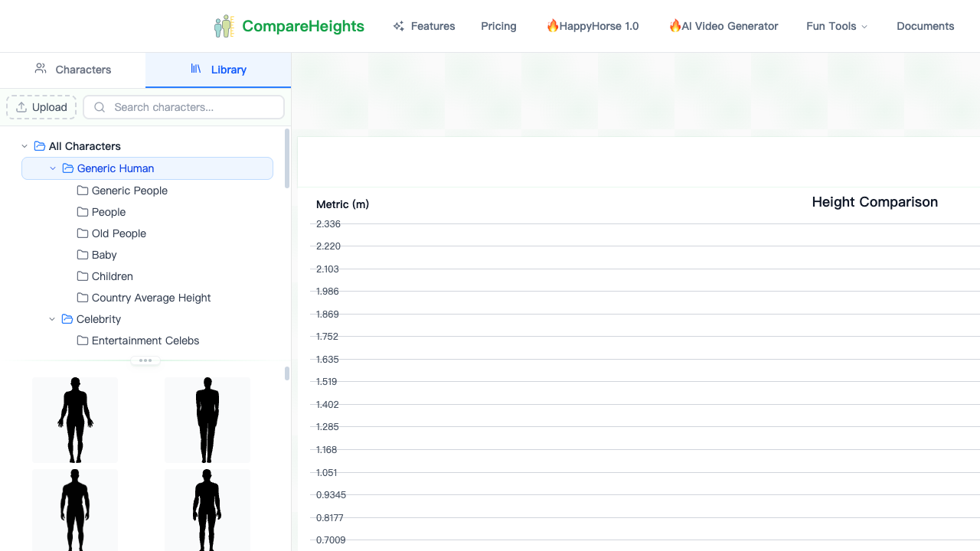Click the 2.336 scale value

click(x=328, y=224)
